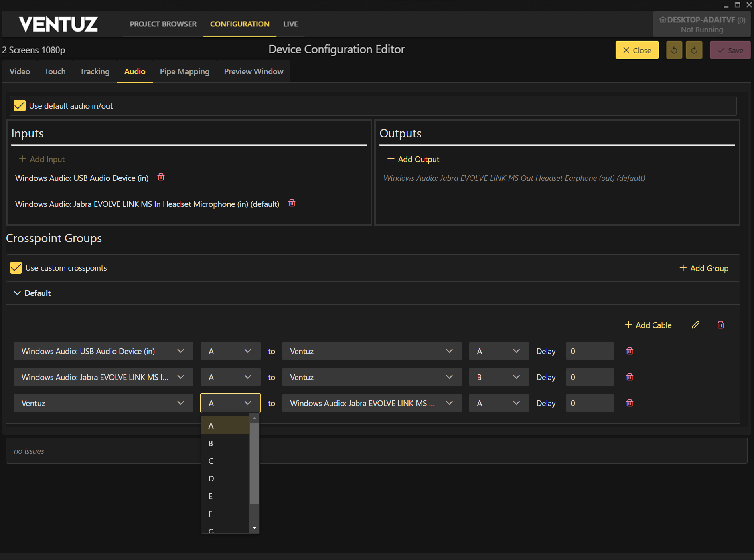The image size is (754, 560).
Task: Click the Delay field of second cable
Action: point(590,377)
